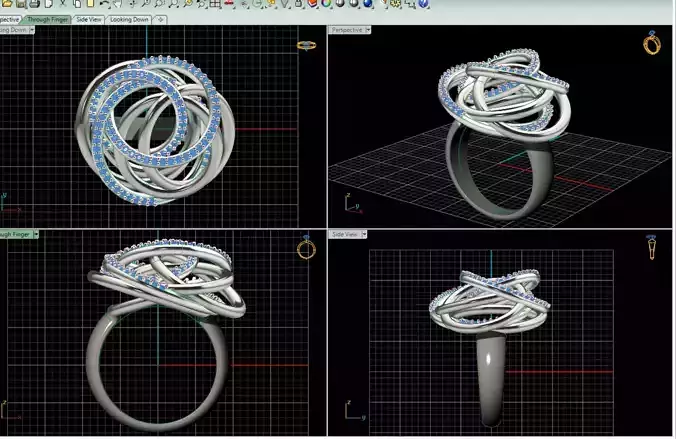The height and width of the screenshot is (439, 676).
Task: Switch to the Looking Down tab
Action: (129, 19)
